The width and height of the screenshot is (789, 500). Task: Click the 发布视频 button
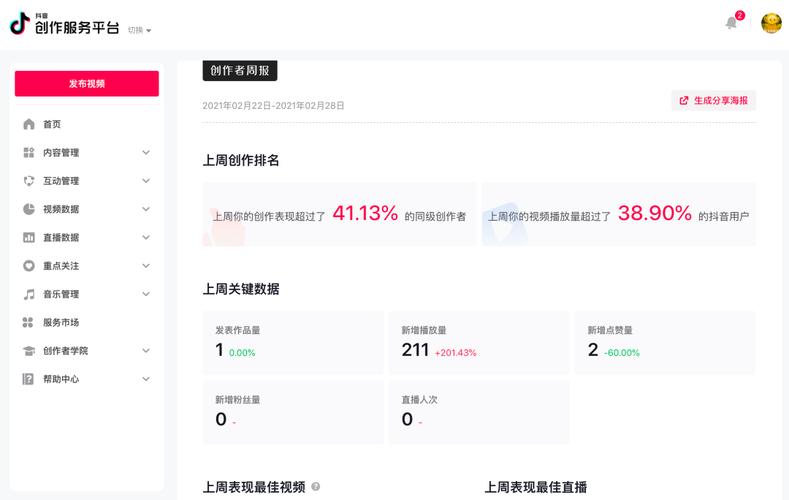click(87, 84)
